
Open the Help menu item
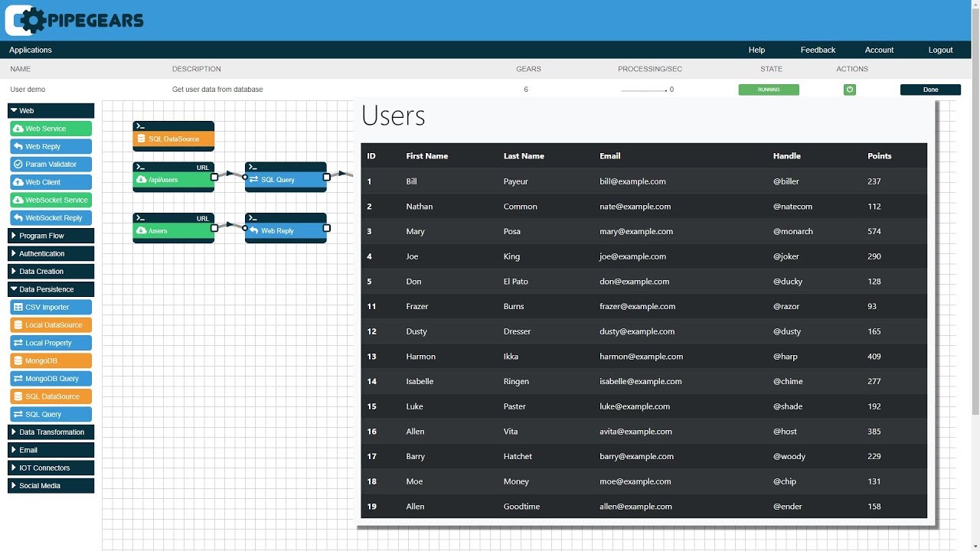(756, 50)
